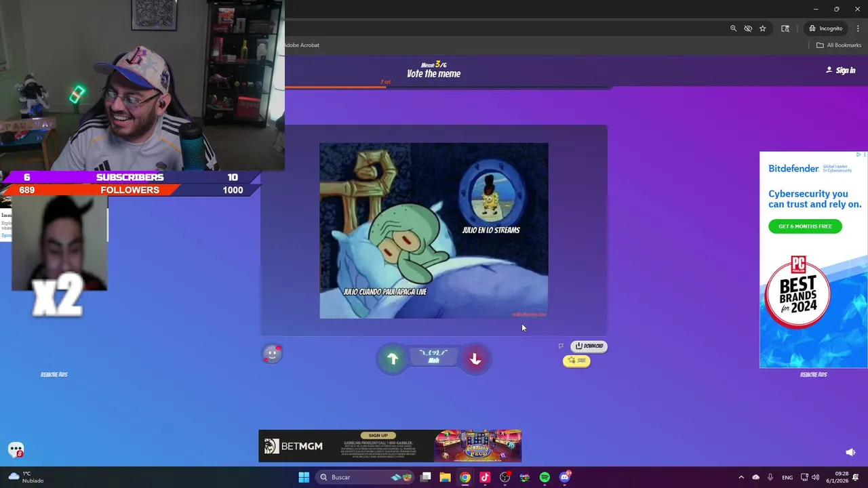Click the orange vote countdown timer bar

point(336,86)
